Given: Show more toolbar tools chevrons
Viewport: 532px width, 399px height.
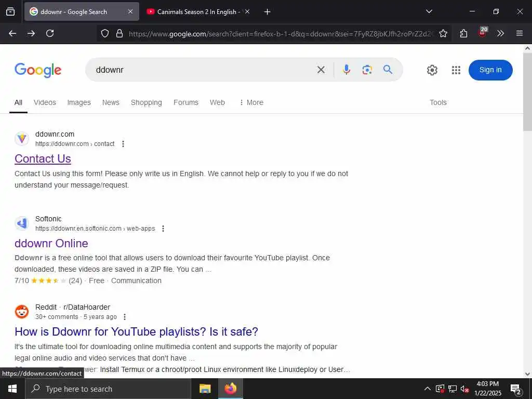Looking at the screenshot, I should (x=500, y=33).
